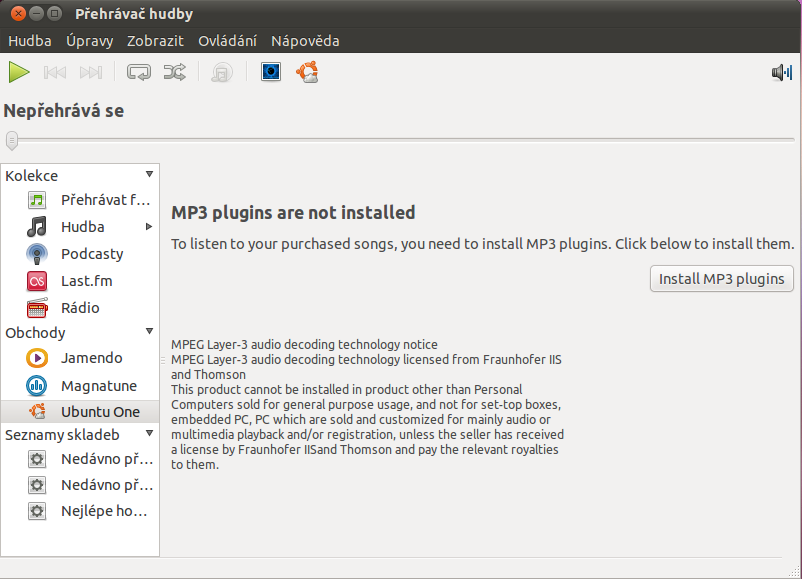
Task: Collapse the Obchody section arrow
Action: click(x=149, y=331)
